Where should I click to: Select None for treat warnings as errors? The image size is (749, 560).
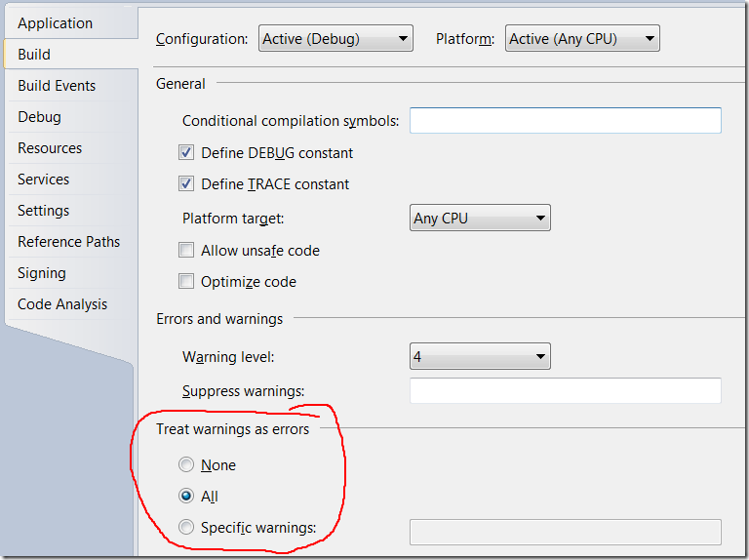point(186,465)
